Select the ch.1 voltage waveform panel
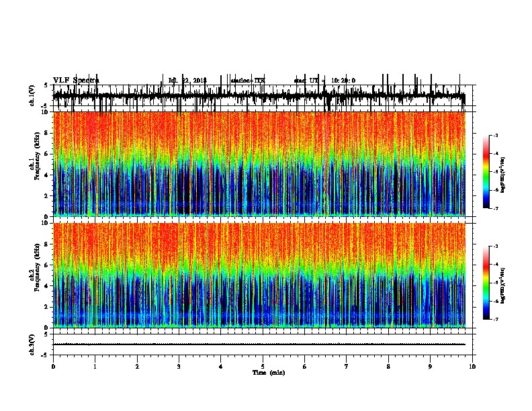 click(x=263, y=95)
